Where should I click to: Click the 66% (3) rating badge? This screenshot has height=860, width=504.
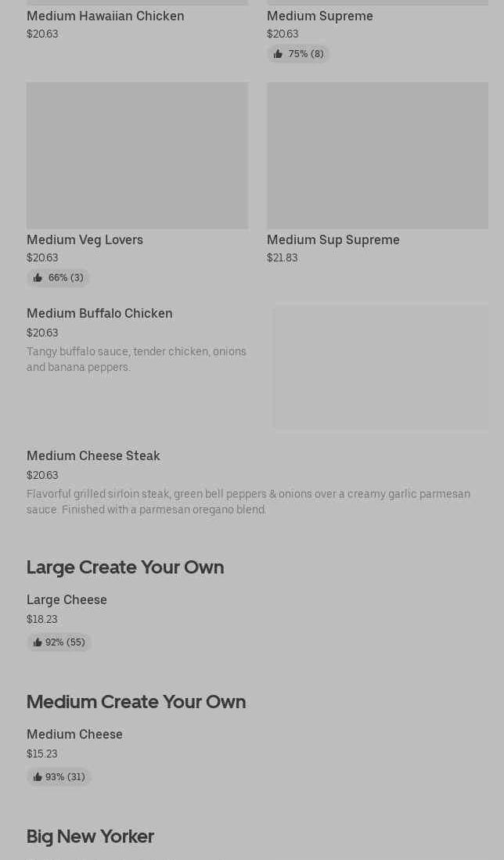tap(59, 278)
